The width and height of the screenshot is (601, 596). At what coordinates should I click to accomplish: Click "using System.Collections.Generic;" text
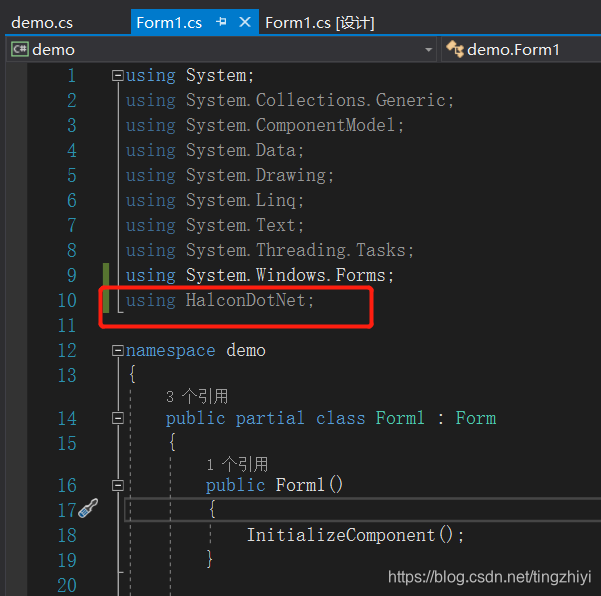pos(290,100)
